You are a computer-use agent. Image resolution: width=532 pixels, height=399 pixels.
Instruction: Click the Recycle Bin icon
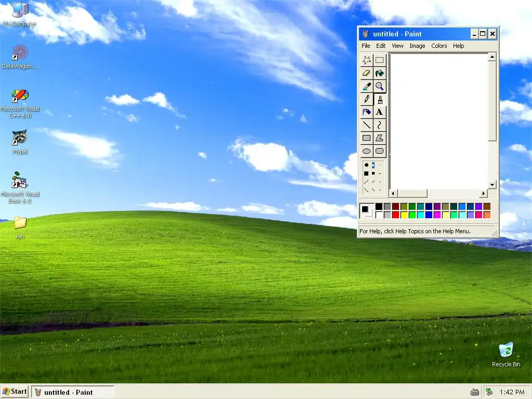click(506, 354)
